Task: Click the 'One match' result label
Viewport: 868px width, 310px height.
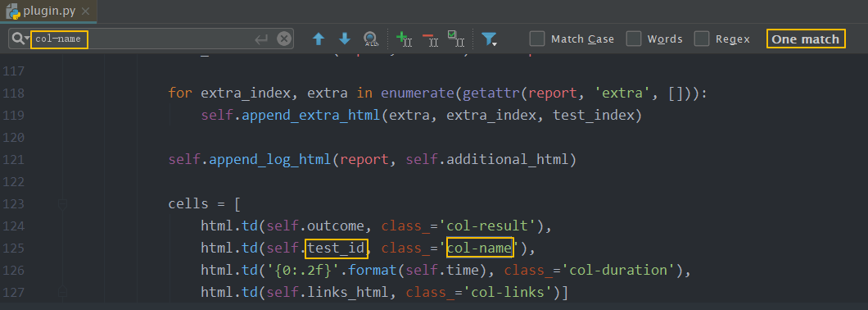Action: [806, 39]
